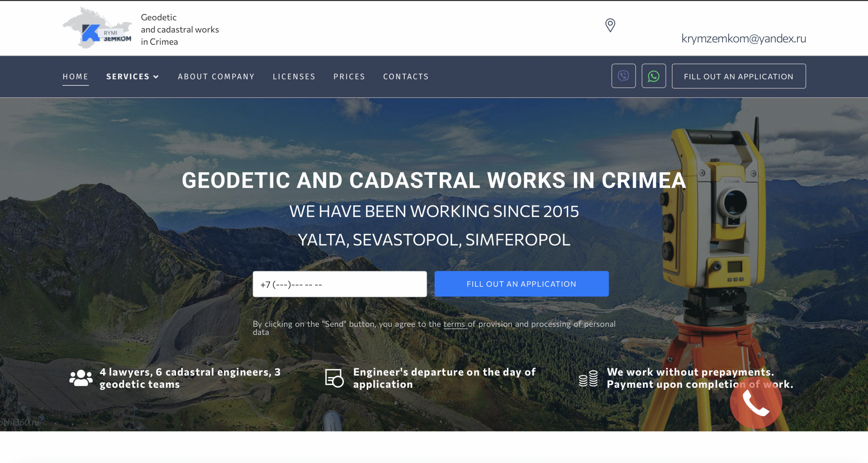
Task: Go to Contacts page
Action: pyautogui.click(x=406, y=77)
